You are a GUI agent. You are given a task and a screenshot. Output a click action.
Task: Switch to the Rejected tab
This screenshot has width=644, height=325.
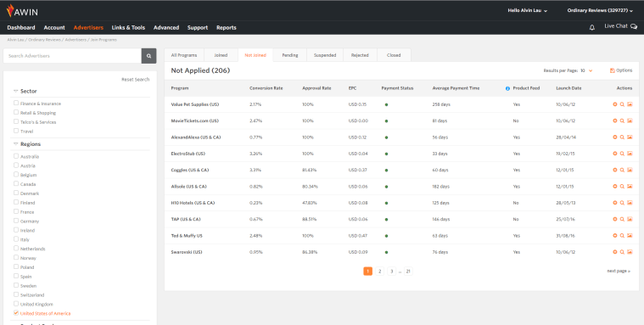coord(360,55)
